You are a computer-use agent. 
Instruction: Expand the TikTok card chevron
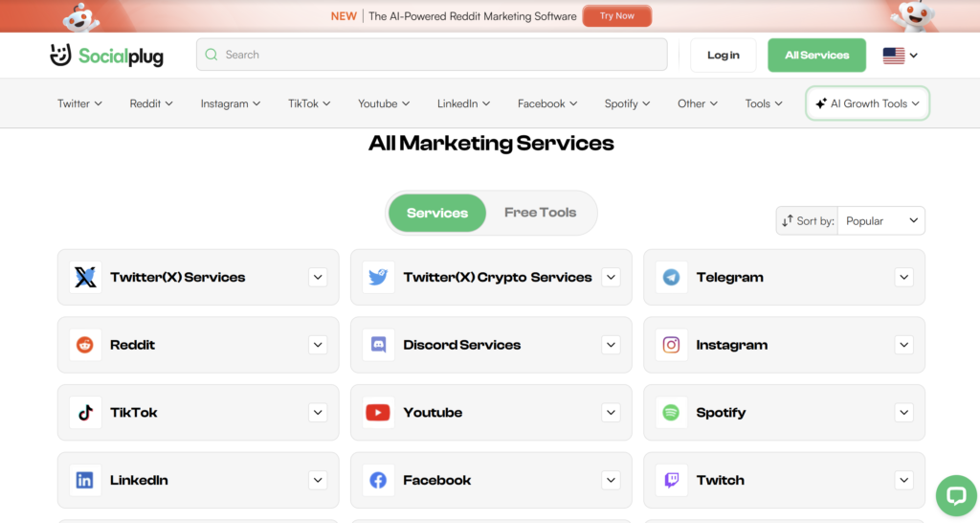coord(318,412)
